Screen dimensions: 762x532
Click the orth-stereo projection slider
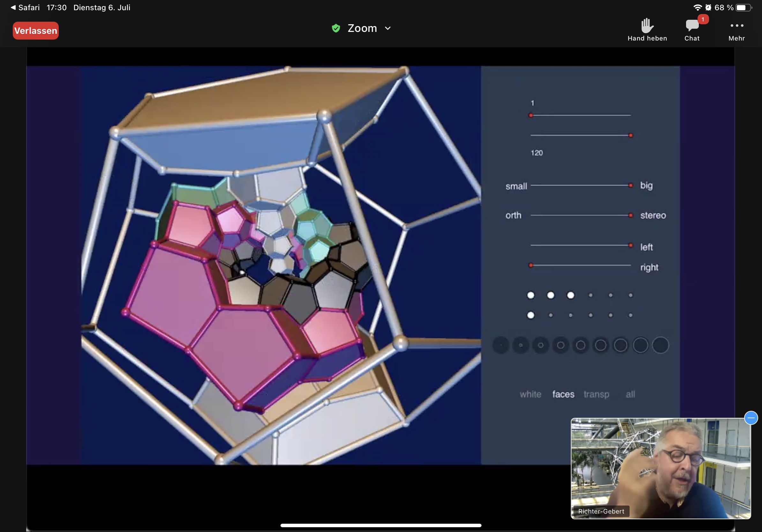pos(581,215)
